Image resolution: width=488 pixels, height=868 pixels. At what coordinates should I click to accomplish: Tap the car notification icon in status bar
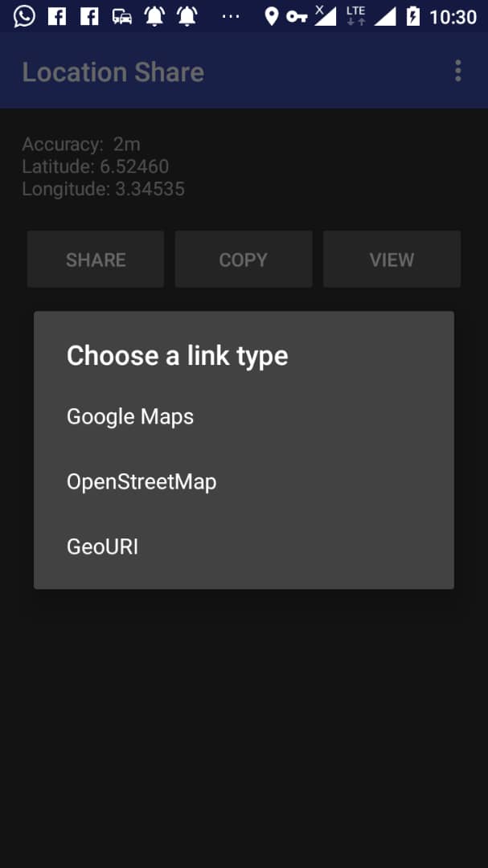[x=122, y=17]
